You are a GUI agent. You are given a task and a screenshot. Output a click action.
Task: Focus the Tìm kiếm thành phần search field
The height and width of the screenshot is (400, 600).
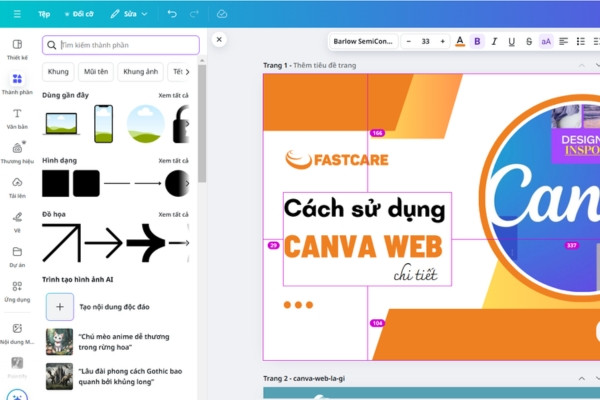(x=121, y=45)
